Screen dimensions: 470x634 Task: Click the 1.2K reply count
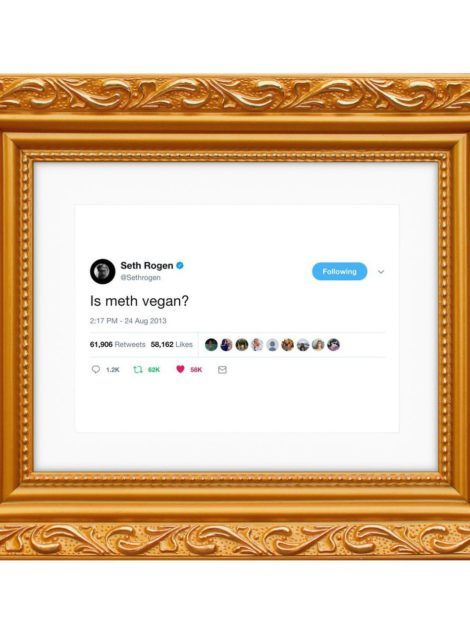coord(113,370)
